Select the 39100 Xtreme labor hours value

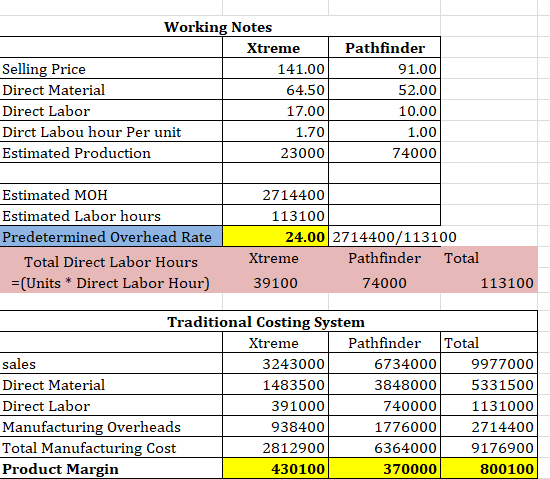click(x=275, y=283)
